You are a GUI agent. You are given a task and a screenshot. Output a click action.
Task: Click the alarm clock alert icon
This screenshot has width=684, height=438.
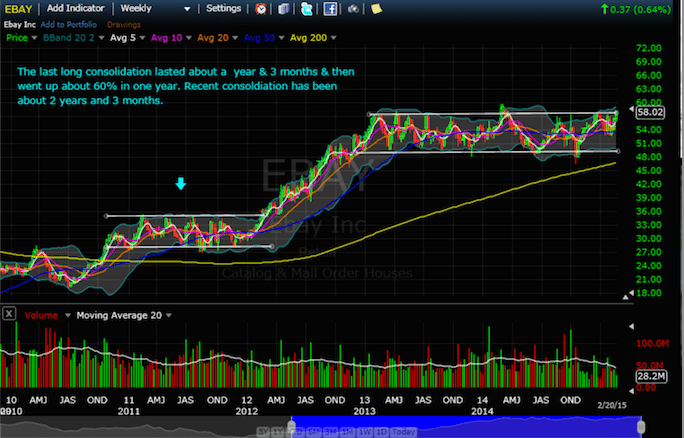[261, 9]
